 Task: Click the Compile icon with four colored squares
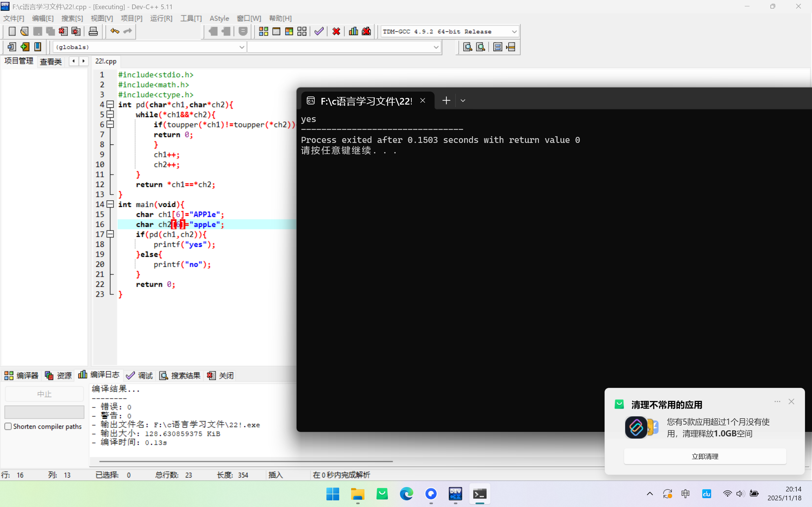tap(263, 31)
